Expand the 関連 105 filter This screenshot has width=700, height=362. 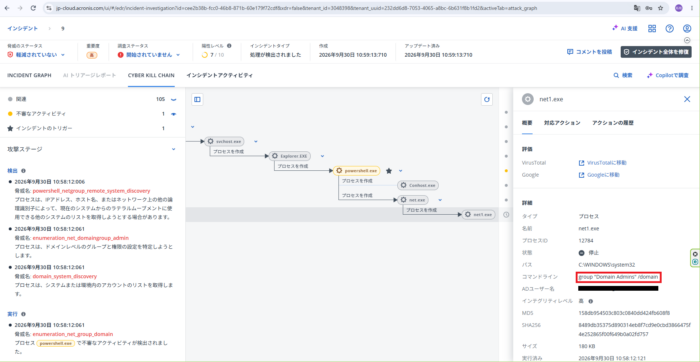pyautogui.click(x=174, y=99)
